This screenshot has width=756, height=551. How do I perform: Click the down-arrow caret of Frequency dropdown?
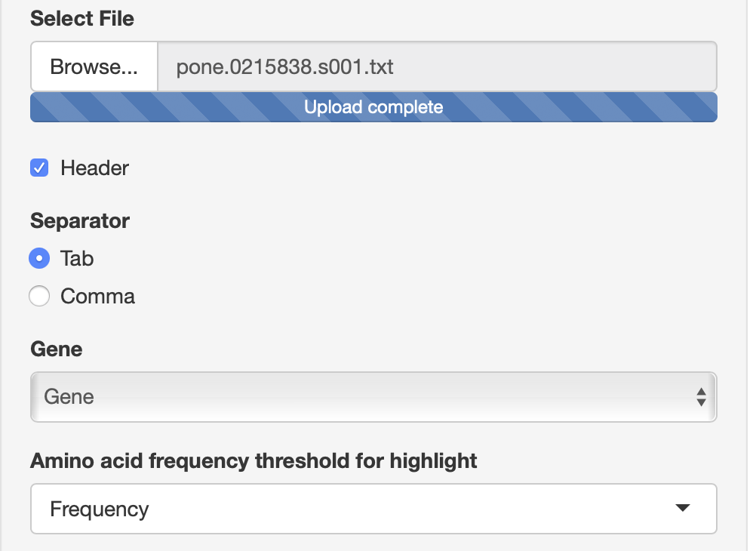pos(683,509)
